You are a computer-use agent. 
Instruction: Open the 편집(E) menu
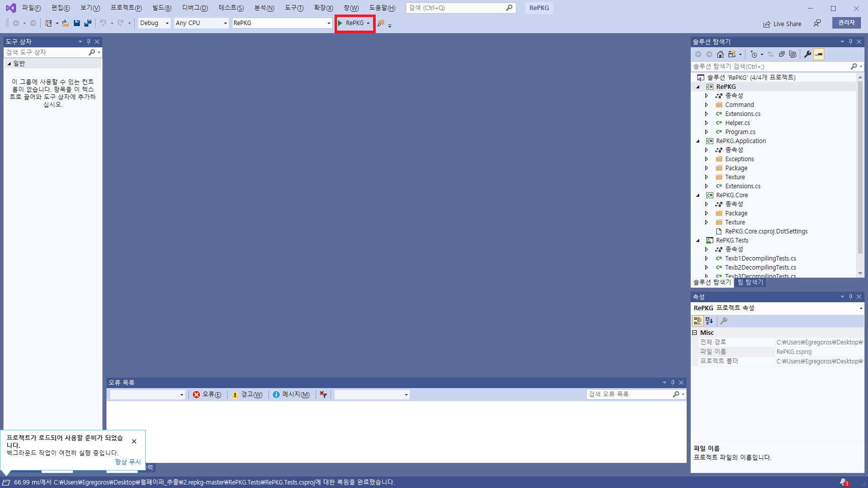point(61,8)
